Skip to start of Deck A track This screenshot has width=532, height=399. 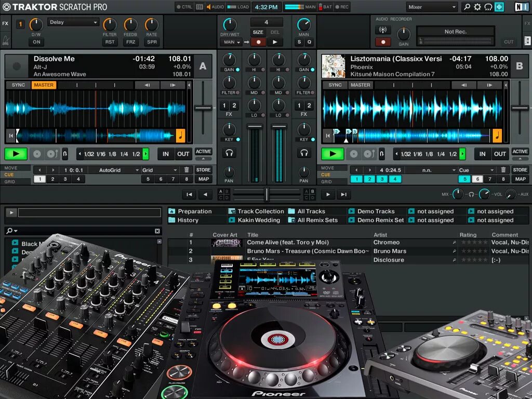click(x=10, y=136)
